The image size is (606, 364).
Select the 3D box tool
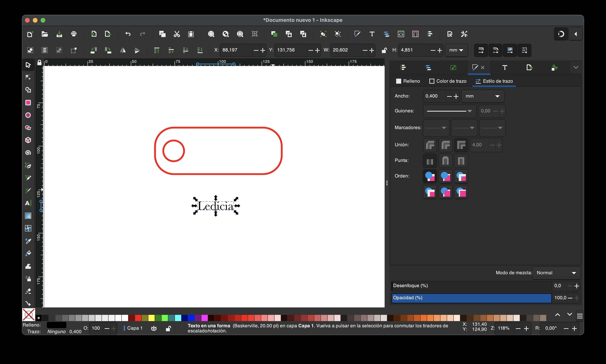click(28, 140)
